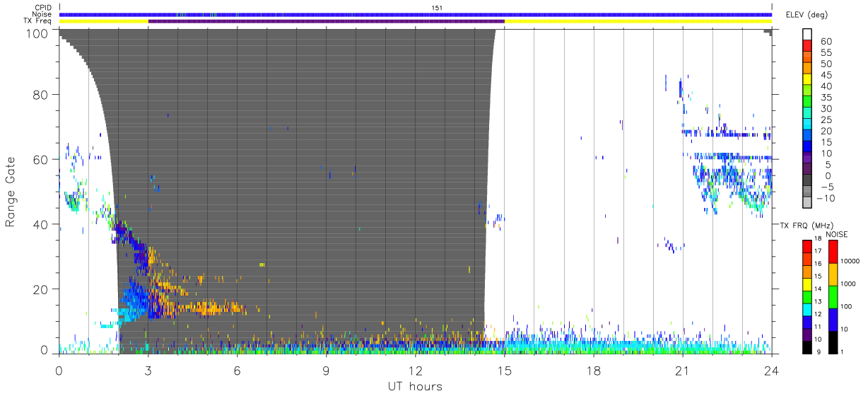Click the 'NOISE' legend title
This screenshot has height=401, width=868.
pos(837,234)
